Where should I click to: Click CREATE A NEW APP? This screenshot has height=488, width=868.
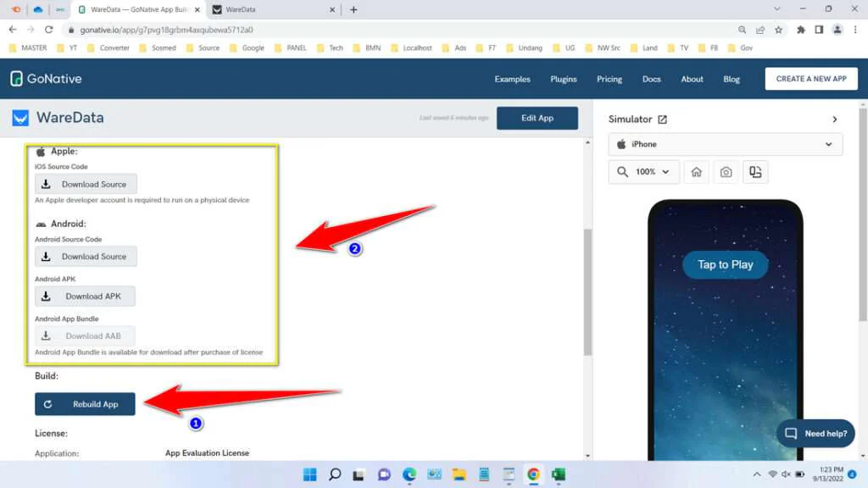coord(811,78)
